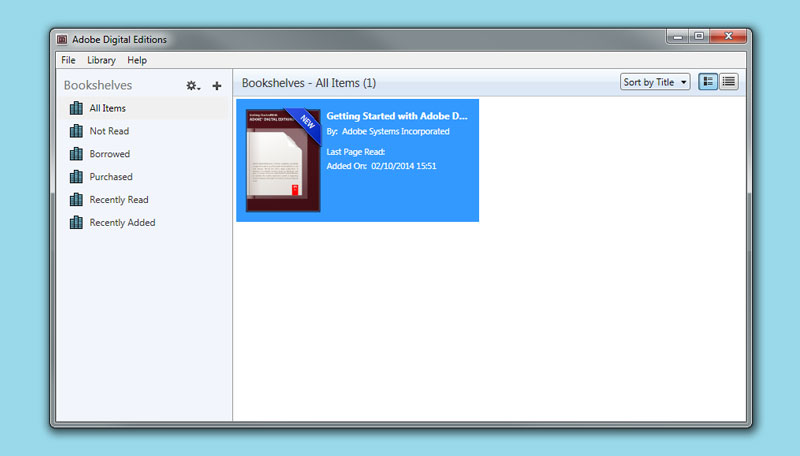The width and height of the screenshot is (800, 456).
Task: Switch to list view mode
Action: pos(729,82)
